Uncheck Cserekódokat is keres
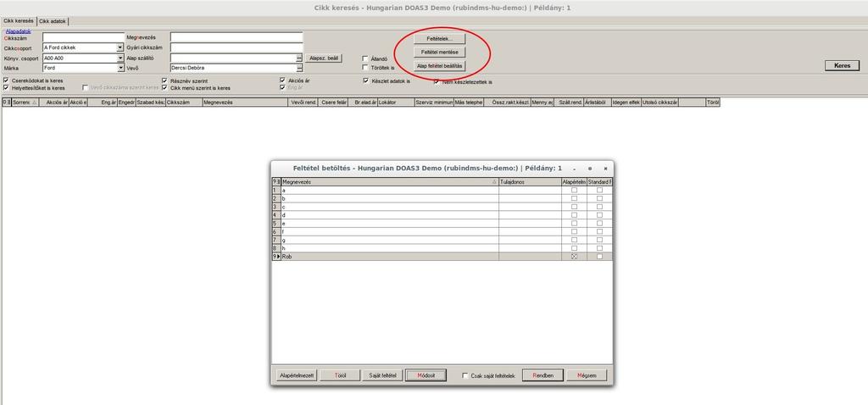The width and height of the screenshot is (868, 405). coord(6,80)
